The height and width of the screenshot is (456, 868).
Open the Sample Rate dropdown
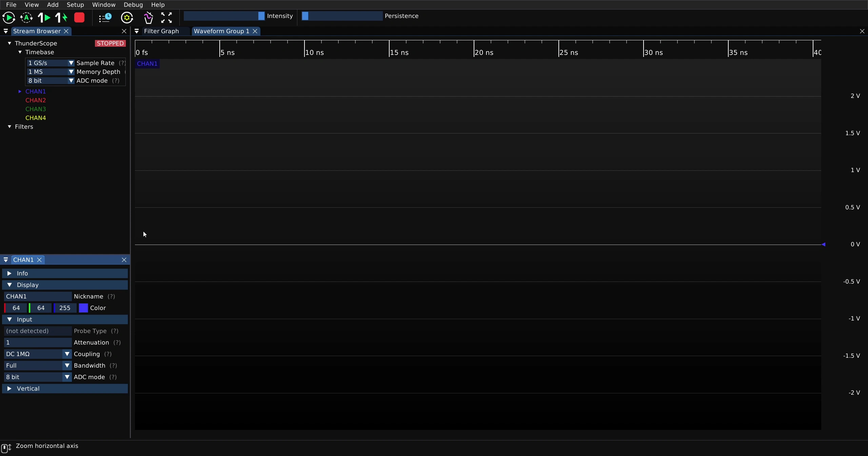51,63
